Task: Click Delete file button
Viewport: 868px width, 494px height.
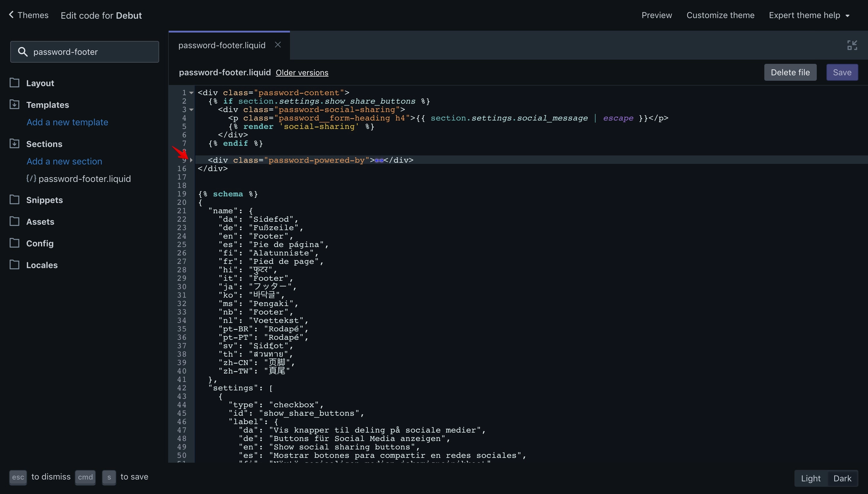Action: [790, 72]
